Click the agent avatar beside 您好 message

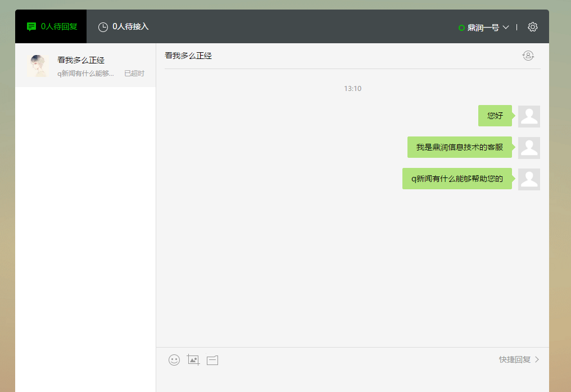(529, 116)
